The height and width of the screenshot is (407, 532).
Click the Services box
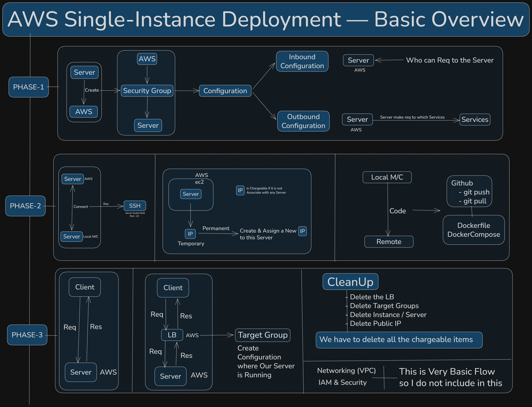point(475,119)
